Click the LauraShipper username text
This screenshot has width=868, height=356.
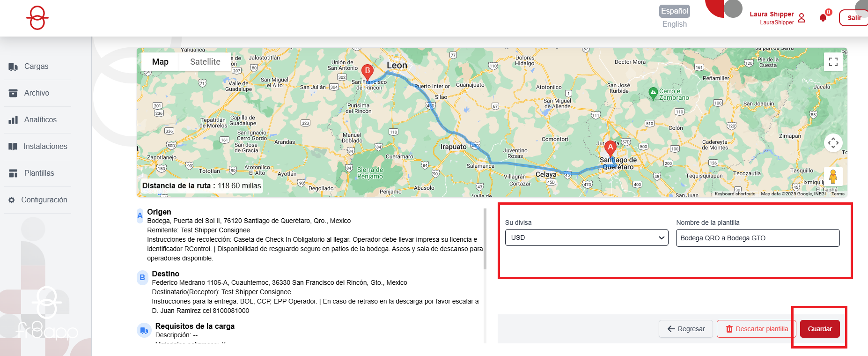click(x=777, y=22)
